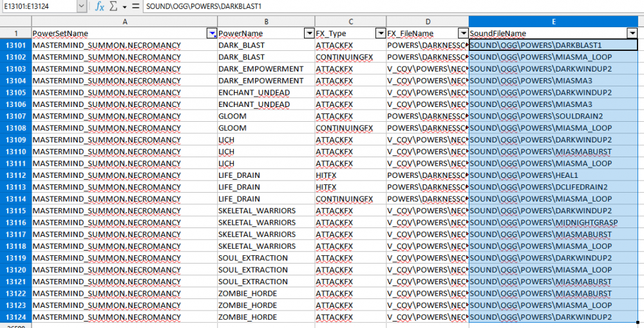This screenshot has height=328, width=644.
Task: Click the Formula equals sign icon
Action: pos(135,6)
